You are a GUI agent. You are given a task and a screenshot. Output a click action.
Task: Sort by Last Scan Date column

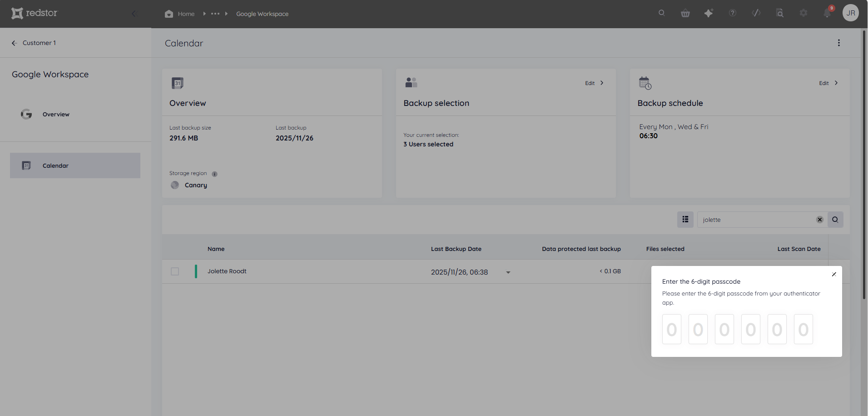pyautogui.click(x=799, y=249)
